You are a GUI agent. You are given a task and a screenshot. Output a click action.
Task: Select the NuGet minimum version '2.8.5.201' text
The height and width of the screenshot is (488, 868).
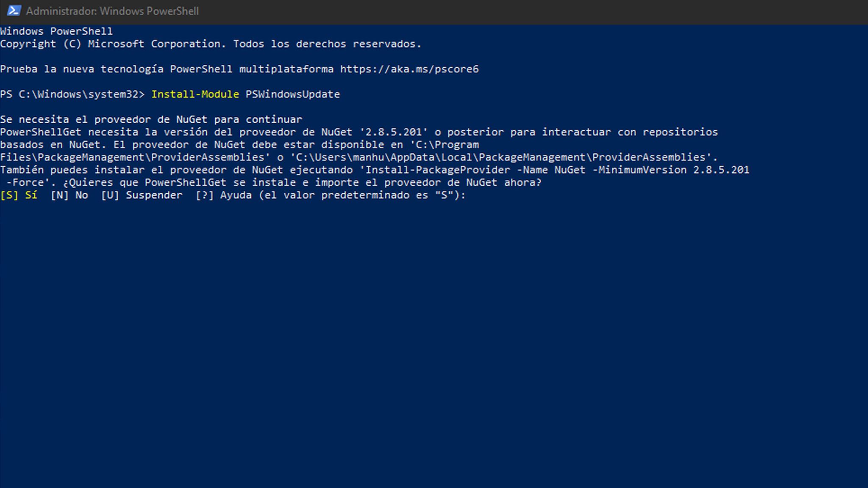pyautogui.click(x=395, y=132)
